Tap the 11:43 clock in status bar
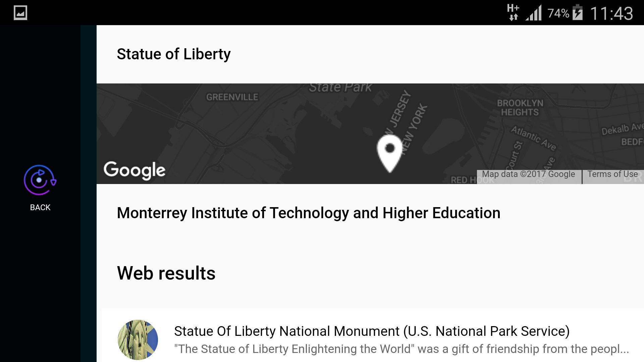The width and height of the screenshot is (644, 362). [611, 13]
